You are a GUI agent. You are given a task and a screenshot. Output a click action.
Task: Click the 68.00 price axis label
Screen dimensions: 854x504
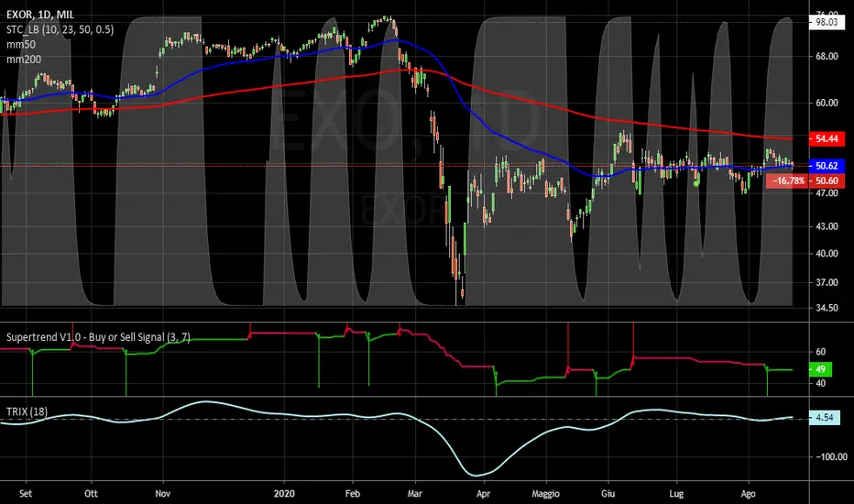[x=827, y=56]
